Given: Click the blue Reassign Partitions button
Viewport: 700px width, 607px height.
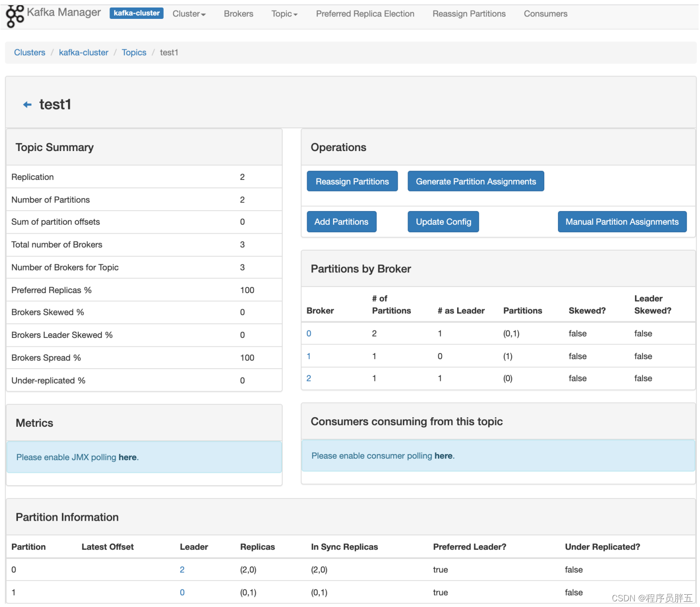Looking at the screenshot, I should [x=352, y=181].
